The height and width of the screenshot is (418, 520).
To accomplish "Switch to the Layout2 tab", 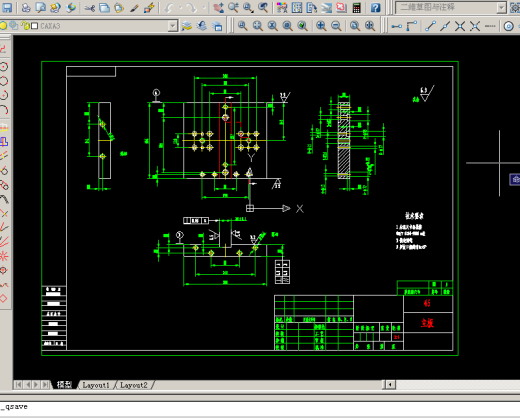I will [x=133, y=385].
